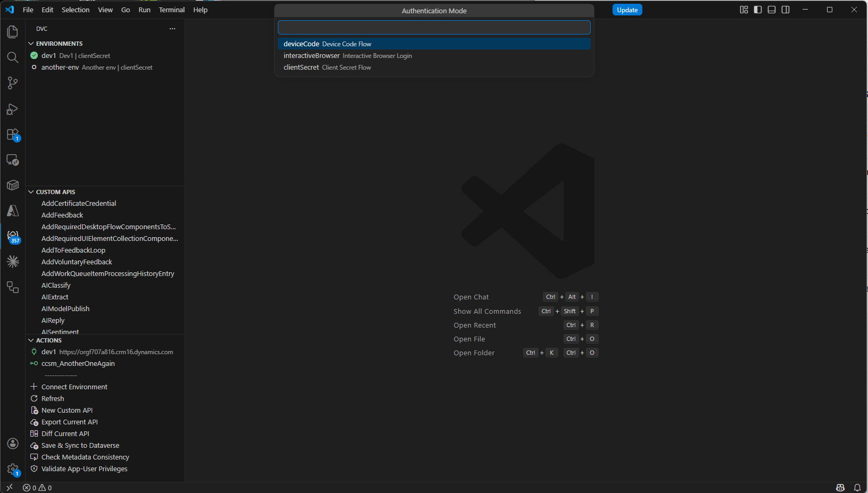This screenshot has width=868, height=493.
Task: Choose clientSecret Client Secret Flow option
Action: (x=434, y=68)
